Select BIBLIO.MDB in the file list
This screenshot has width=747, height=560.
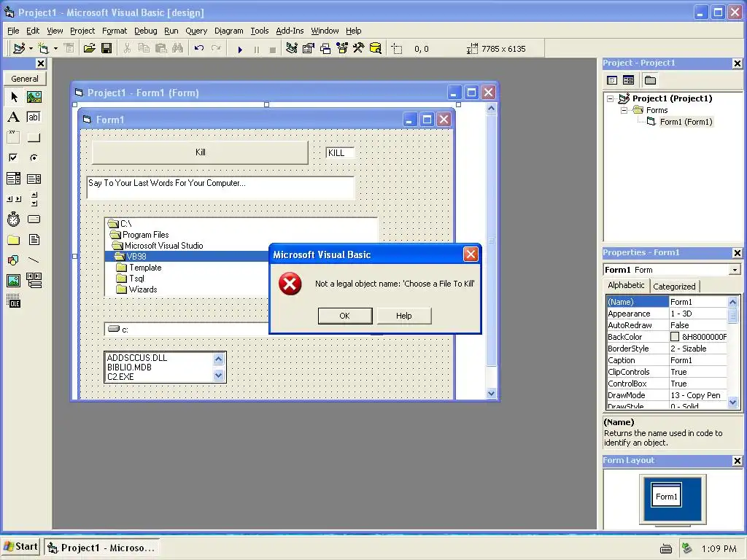pyautogui.click(x=130, y=367)
